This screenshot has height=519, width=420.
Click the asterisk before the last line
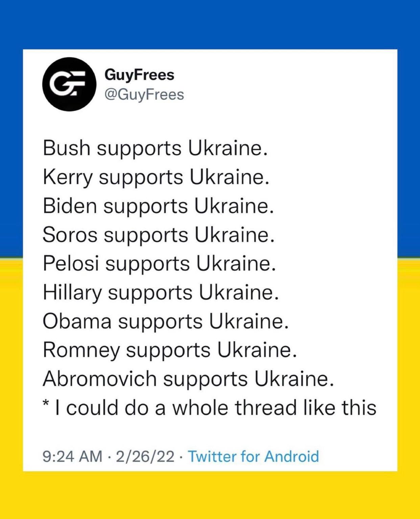[46, 404]
